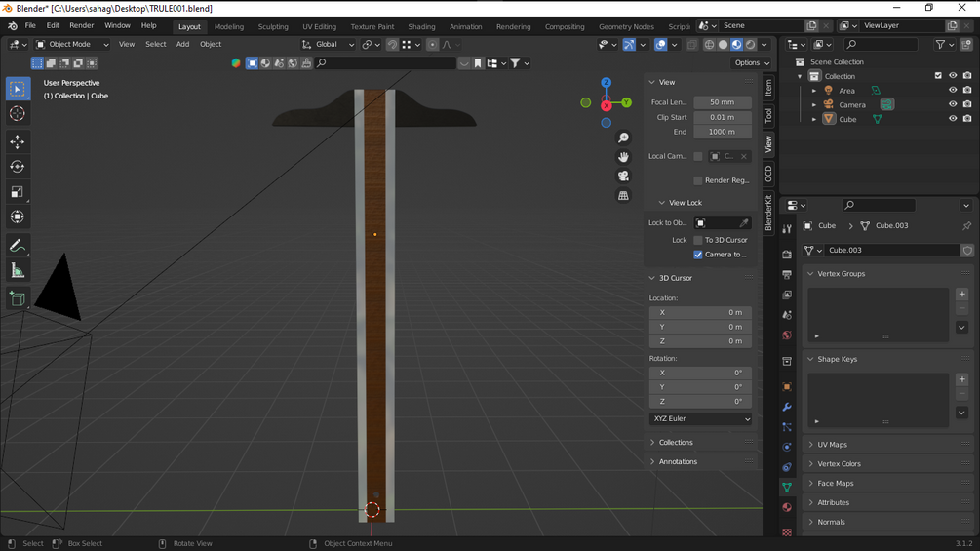Select the Measure tool
The image size is (980, 551).
coord(18,270)
